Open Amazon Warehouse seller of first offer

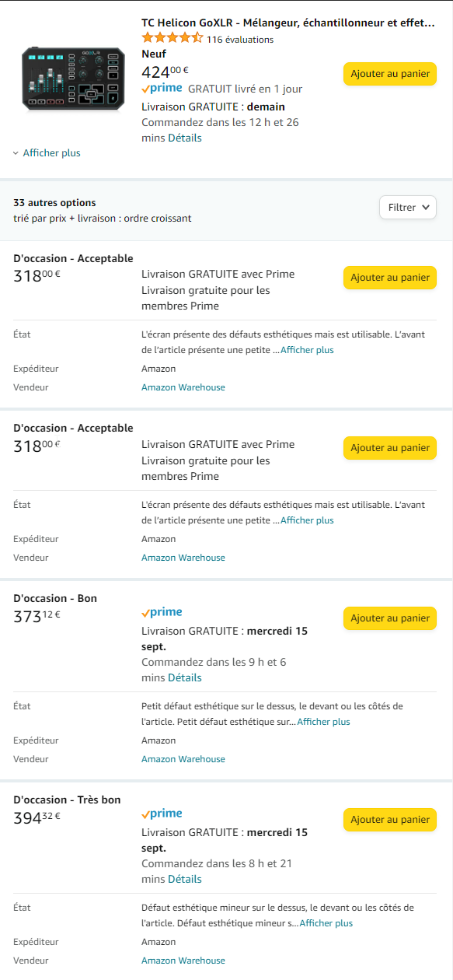(183, 387)
